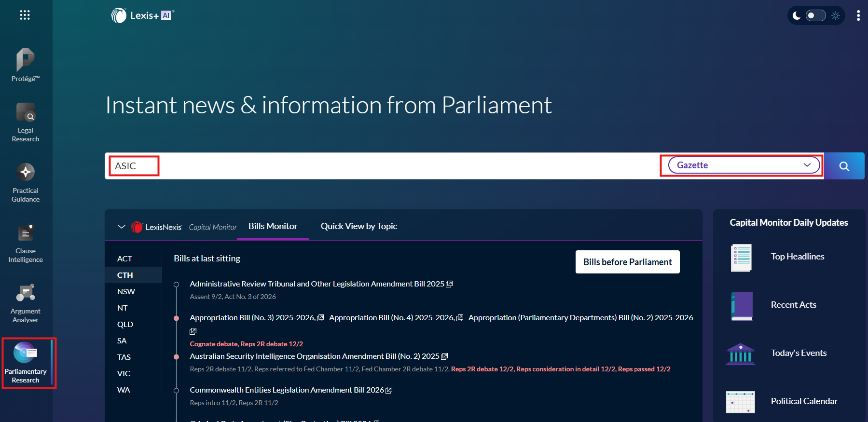The height and width of the screenshot is (422, 868).
Task: Open Top Headlines daily update
Action: click(x=797, y=257)
